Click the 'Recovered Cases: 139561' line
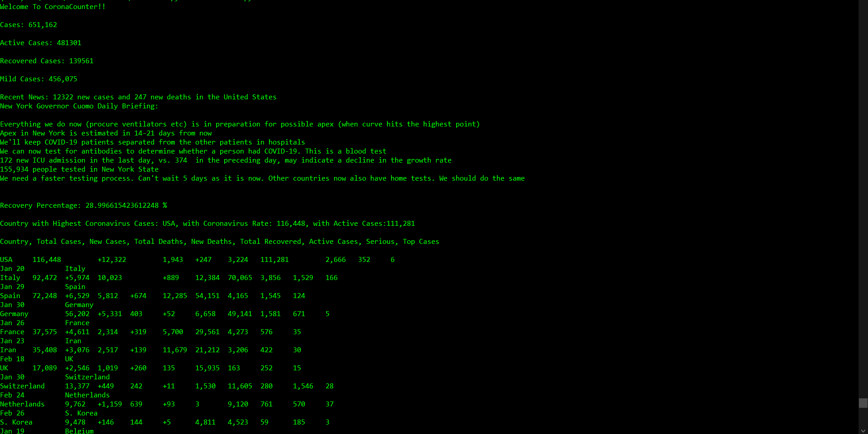Viewport: 868px width, 434px height. point(47,61)
